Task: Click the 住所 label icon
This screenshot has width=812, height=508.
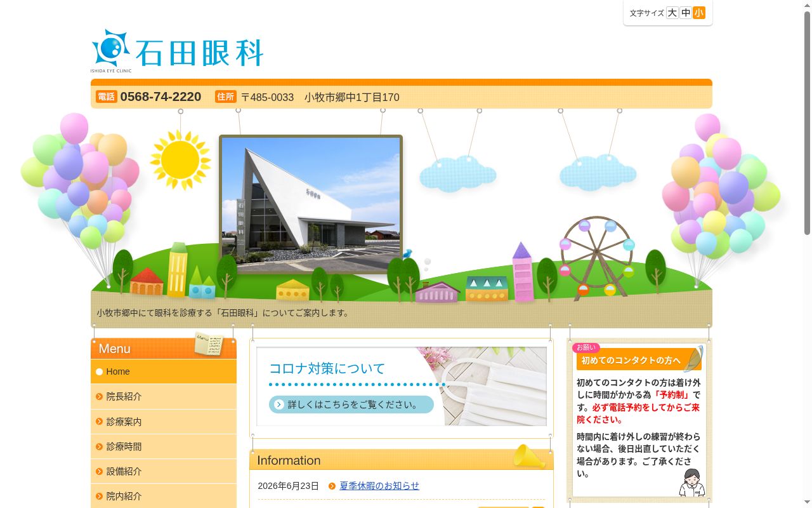Action: 226,97
